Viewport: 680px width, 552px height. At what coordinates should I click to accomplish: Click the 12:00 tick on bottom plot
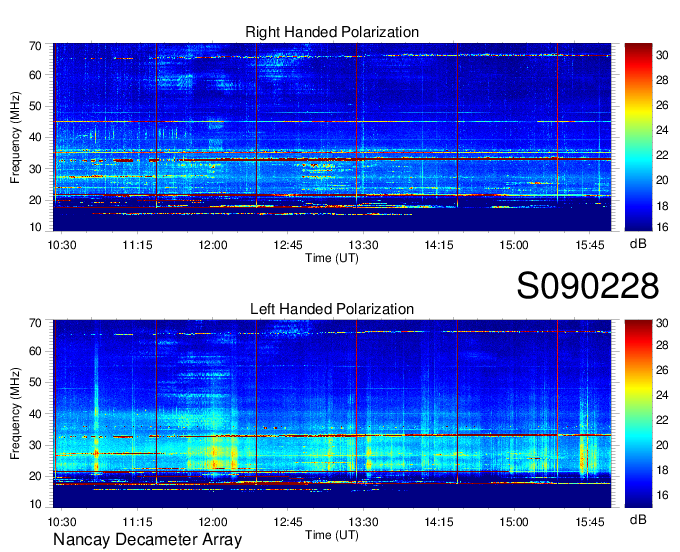[212, 522]
